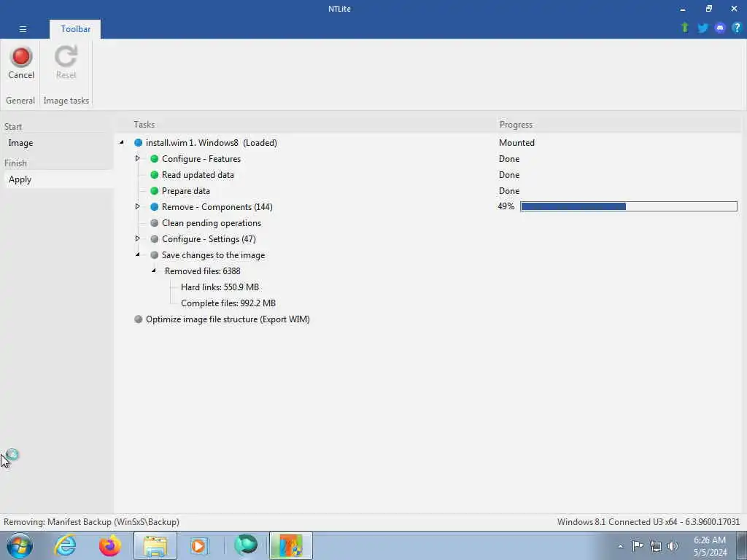Open the Discord link icon
747x560 pixels.
pyautogui.click(x=720, y=28)
